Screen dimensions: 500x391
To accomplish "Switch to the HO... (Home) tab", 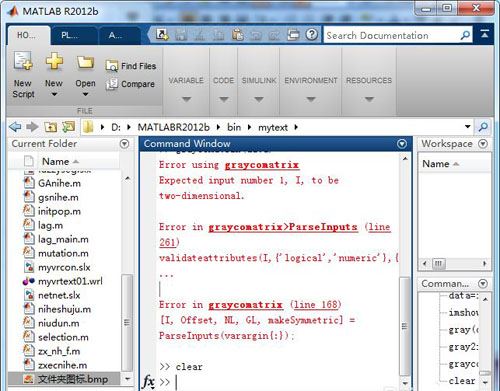I will 28,35.
